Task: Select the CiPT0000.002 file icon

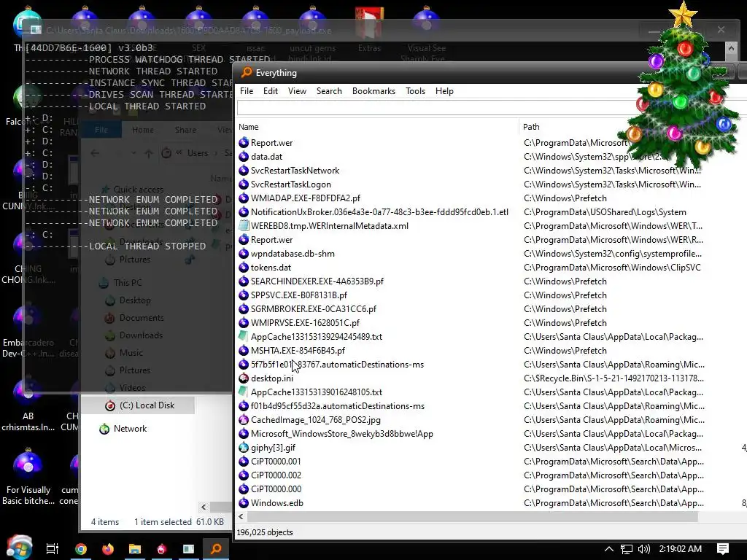Action: coord(244,475)
